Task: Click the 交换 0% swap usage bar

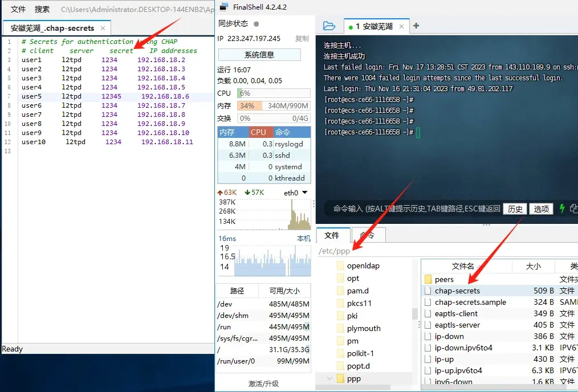Action: pos(274,119)
